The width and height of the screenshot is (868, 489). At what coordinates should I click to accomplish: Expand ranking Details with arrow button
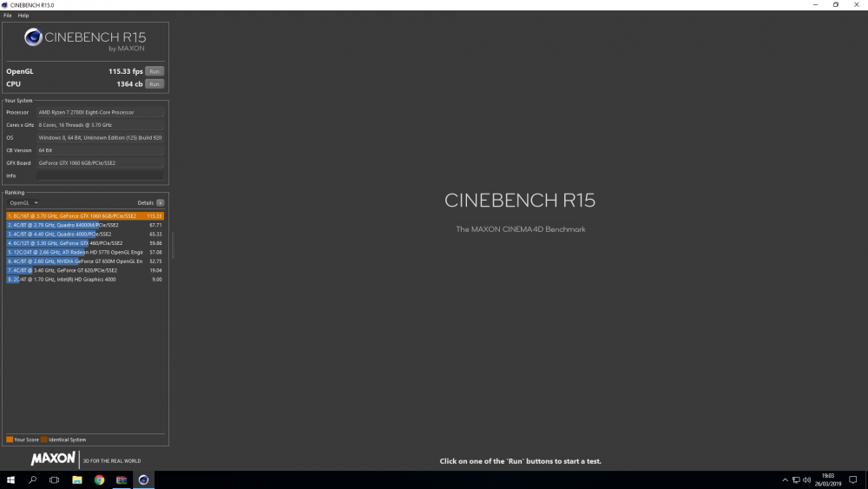(x=160, y=202)
